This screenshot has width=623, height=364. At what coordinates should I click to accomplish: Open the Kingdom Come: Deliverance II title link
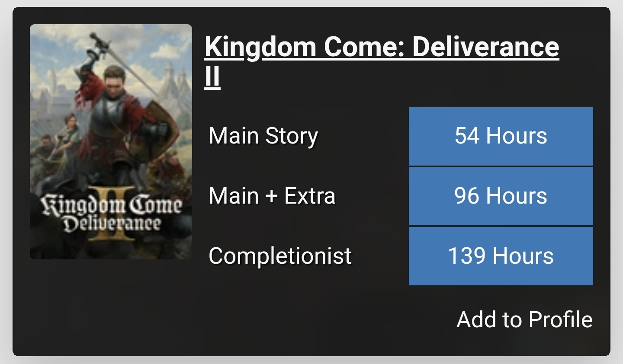pos(381,47)
